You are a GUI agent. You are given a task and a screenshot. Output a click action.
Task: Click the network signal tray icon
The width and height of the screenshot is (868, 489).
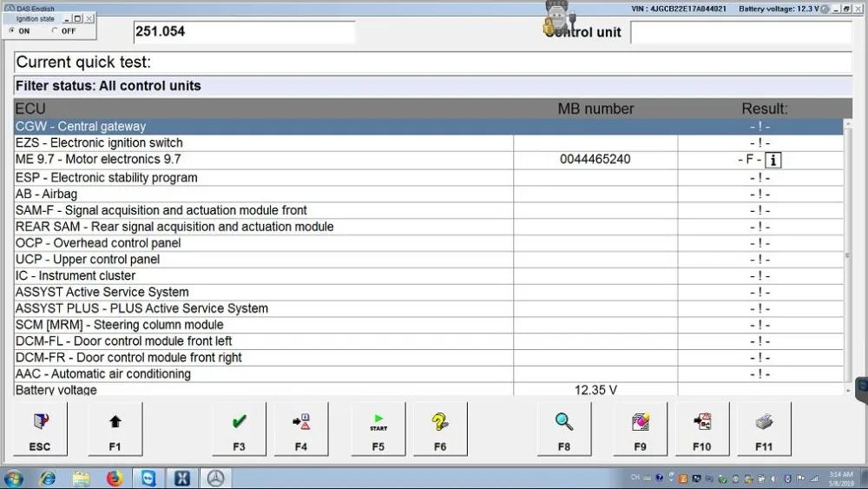point(814,479)
